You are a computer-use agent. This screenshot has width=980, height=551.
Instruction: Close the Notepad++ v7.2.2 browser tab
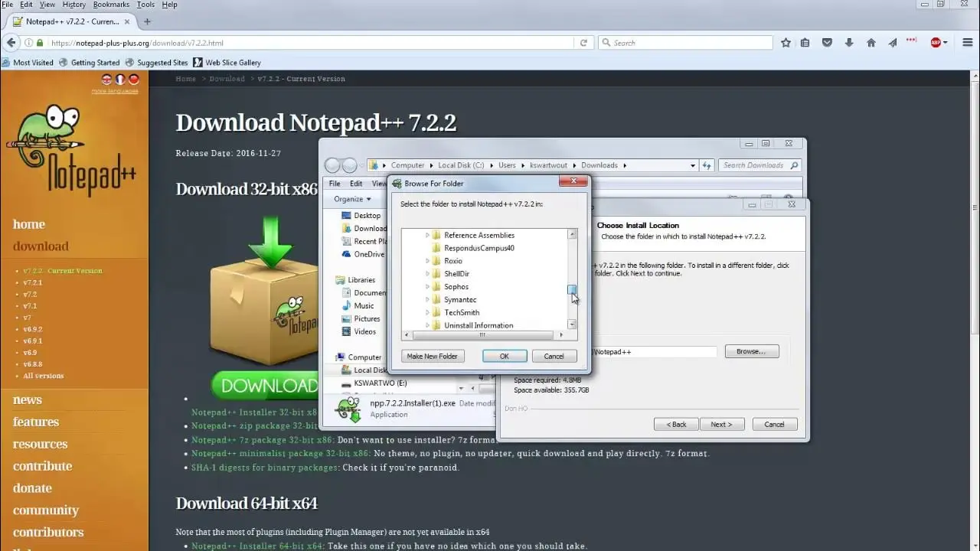(127, 21)
